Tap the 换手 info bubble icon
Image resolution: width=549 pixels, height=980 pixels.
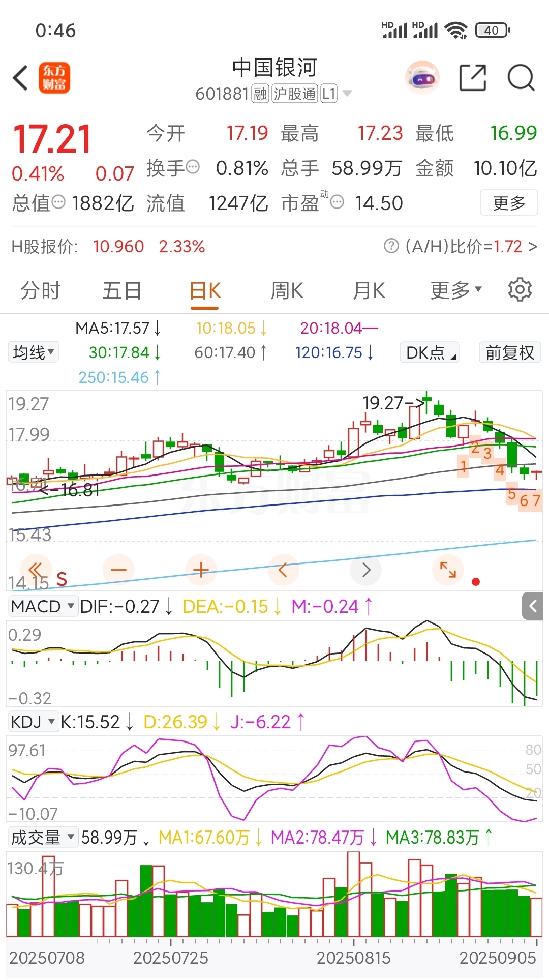coord(193,167)
